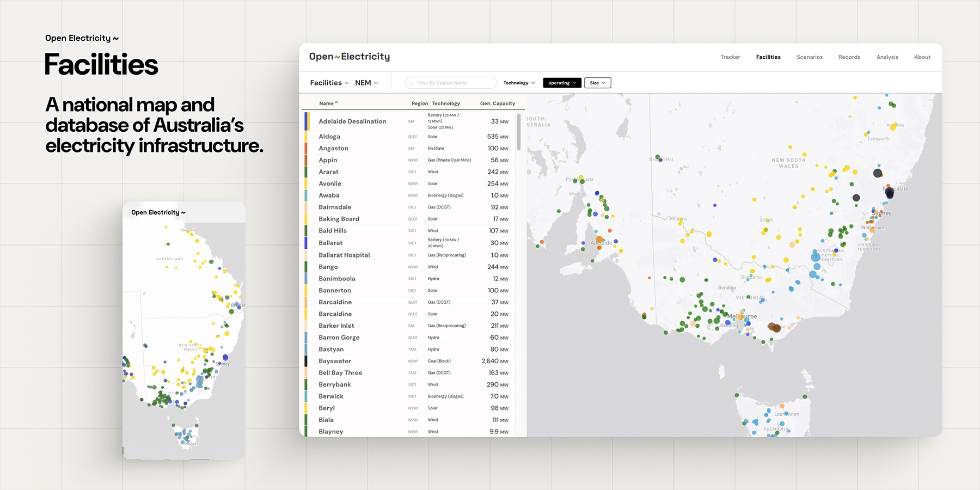Open the Scenarios page
The image size is (980, 490).
point(810,57)
